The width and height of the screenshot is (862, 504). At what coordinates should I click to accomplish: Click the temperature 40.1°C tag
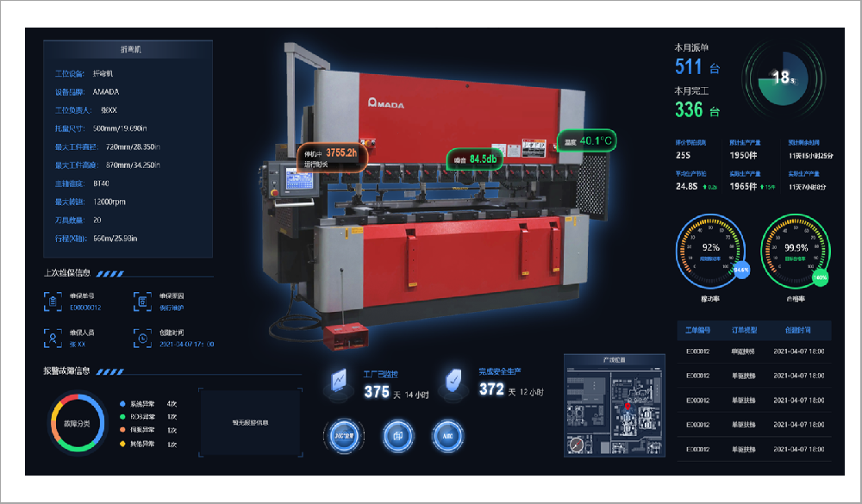[586, 140]
